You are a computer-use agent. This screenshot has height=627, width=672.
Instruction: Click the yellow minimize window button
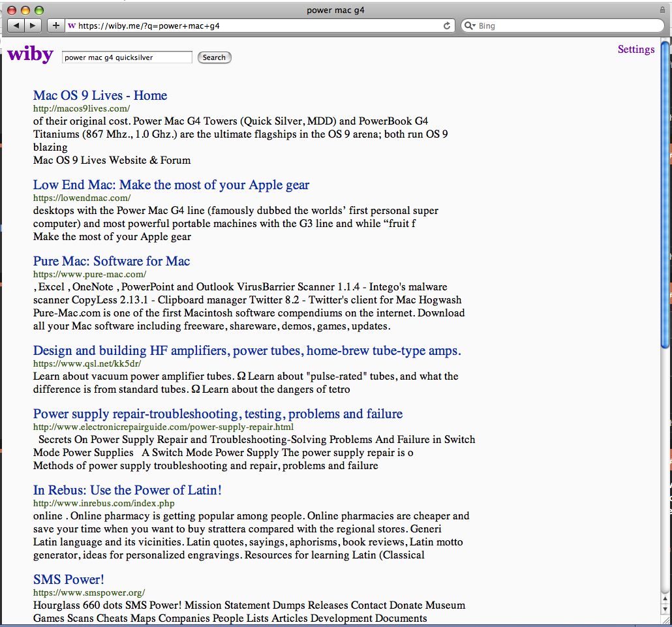pos(25,10)
